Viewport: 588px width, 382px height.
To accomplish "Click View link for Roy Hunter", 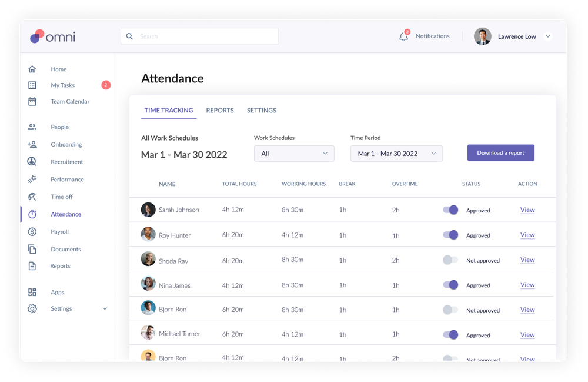I will (527, 235).
